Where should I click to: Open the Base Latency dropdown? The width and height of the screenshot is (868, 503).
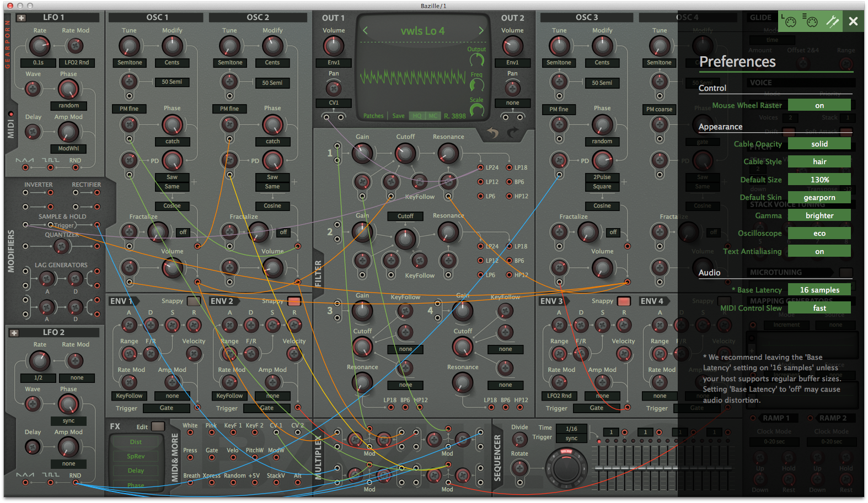pyautogui.click(x=819, y=290)
